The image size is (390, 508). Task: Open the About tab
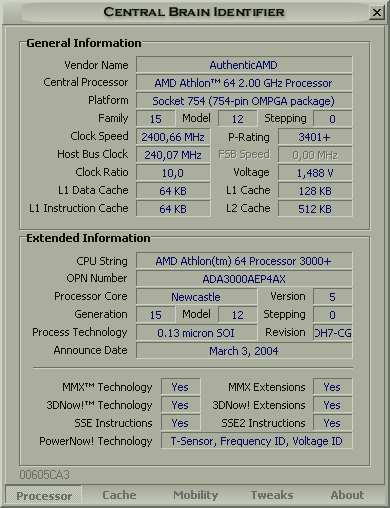(x=347, y=495)
